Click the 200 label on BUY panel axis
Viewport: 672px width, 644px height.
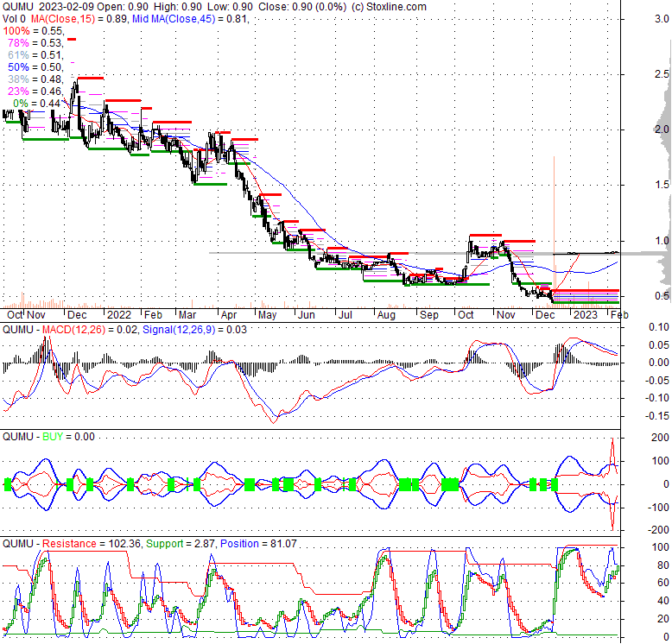click(661, 438)
